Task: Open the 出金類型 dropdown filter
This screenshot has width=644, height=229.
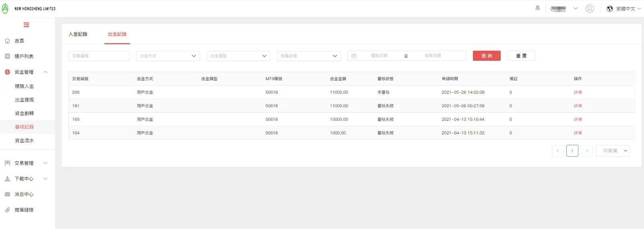Action: click(238, 56)
